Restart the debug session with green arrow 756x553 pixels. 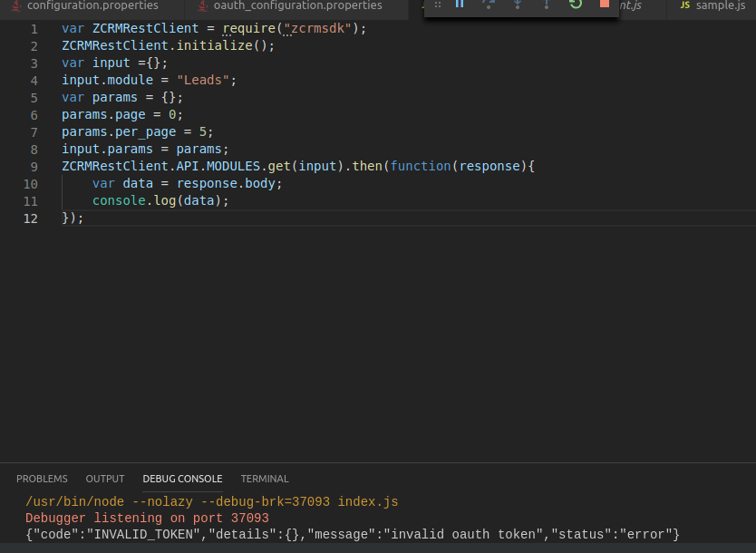click(576, 4)
